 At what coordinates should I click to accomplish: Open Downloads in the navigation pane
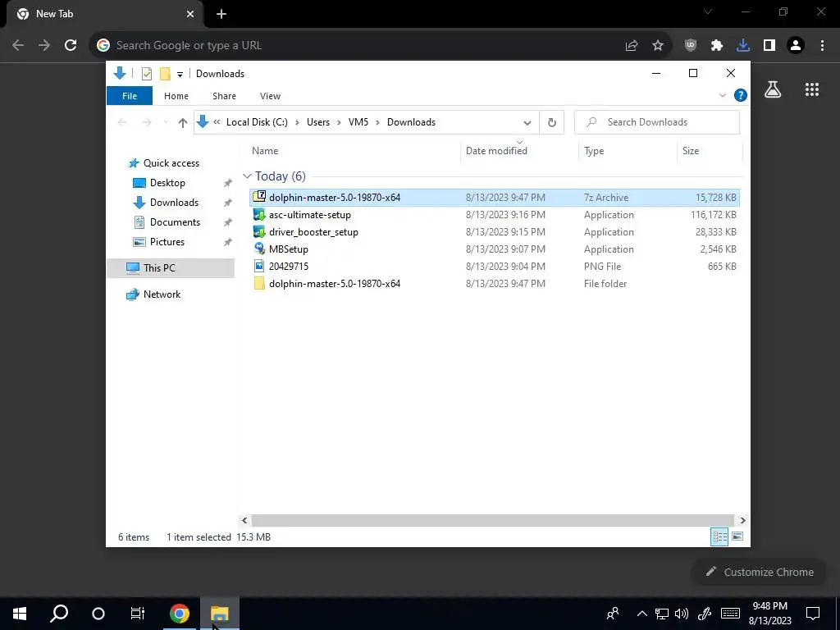tap(174, 203)
